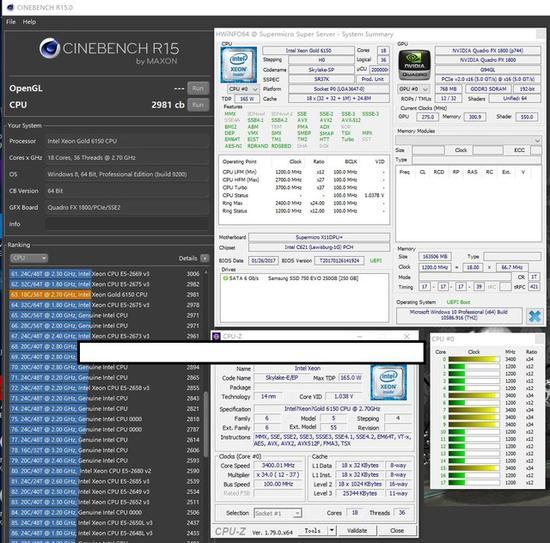Select ranking row 85 Xeon E5-2650L v3
Viewport: 550px width, 543px height.
pyautogui.click(x=105, y=523)
